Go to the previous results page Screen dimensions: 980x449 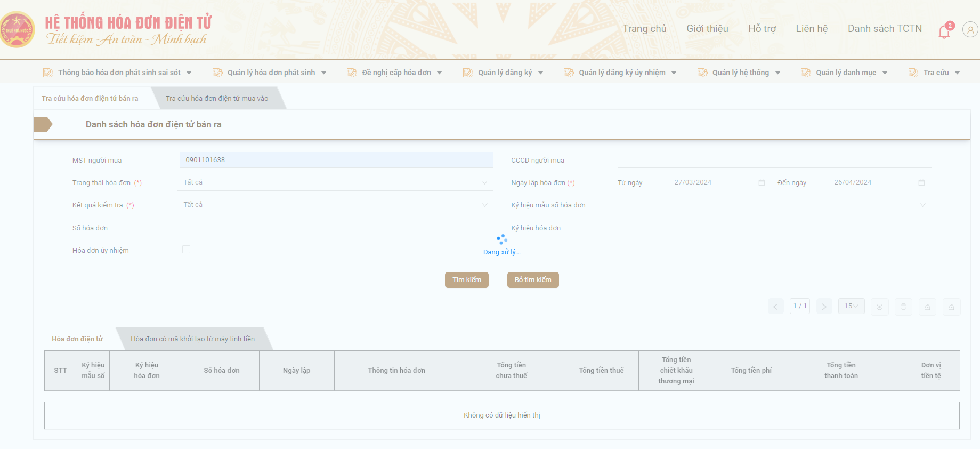tap(776, 307)
